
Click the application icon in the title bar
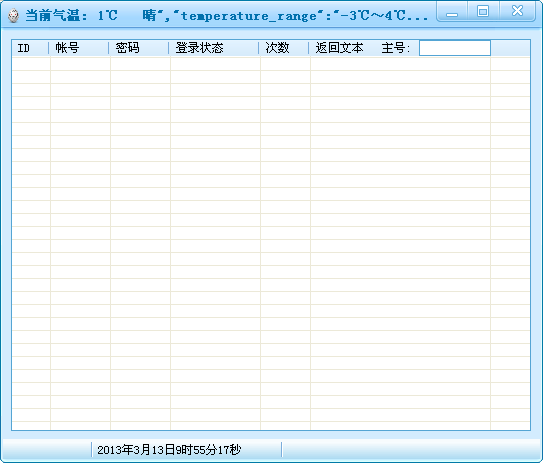click(x=13, y=16)
